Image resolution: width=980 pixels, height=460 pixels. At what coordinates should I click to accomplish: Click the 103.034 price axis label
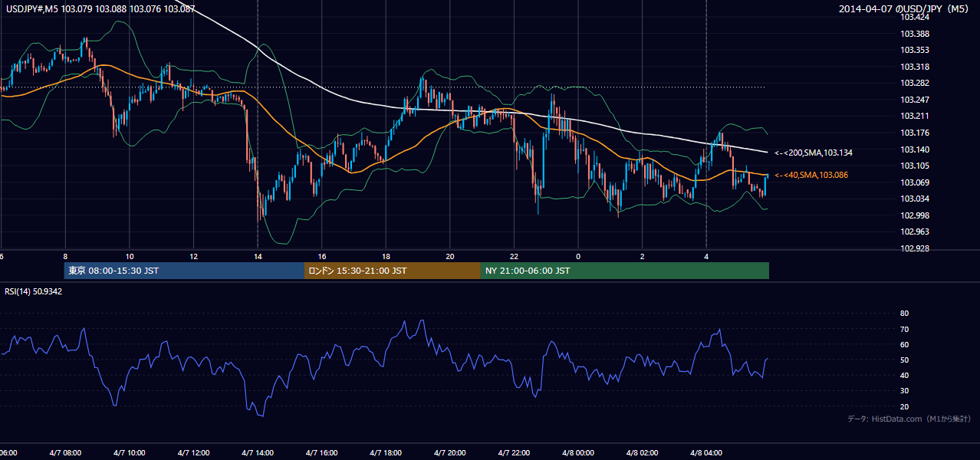(916, 199)
